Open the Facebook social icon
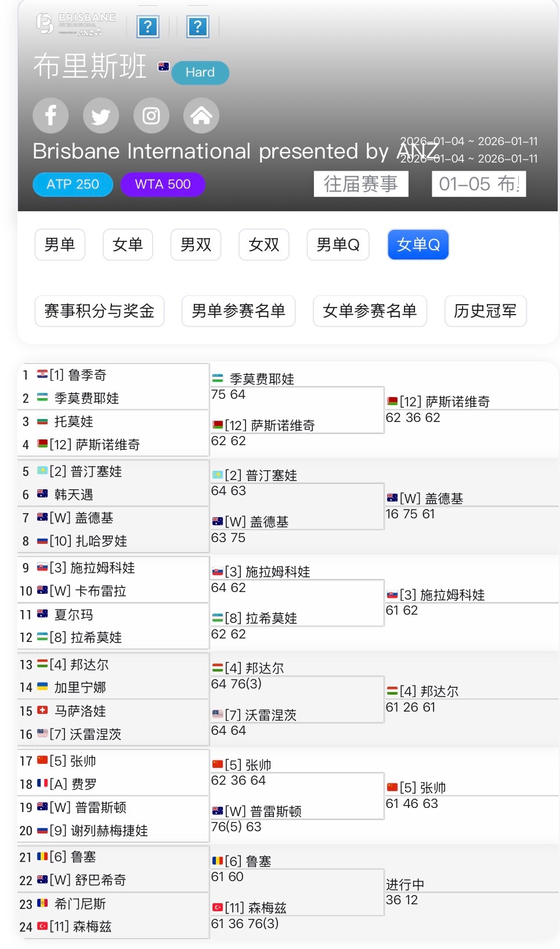This screenshot has width=560, height=949. point(50,116)
